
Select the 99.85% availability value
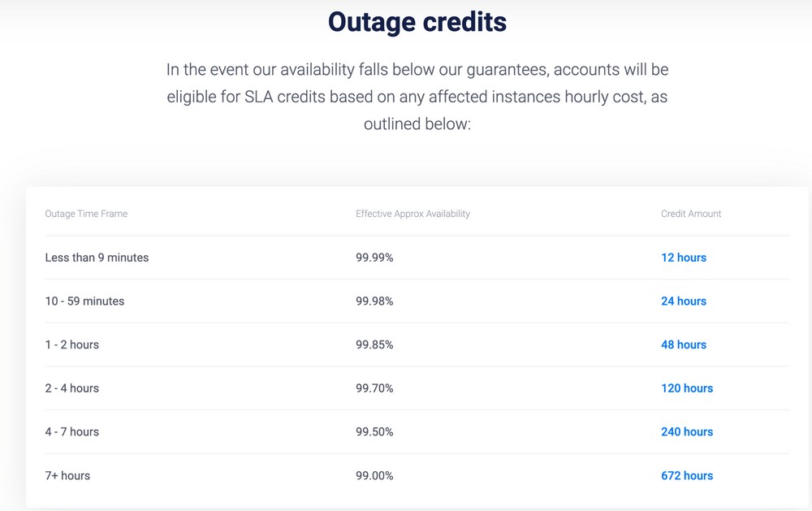click(x=374, y=344)
